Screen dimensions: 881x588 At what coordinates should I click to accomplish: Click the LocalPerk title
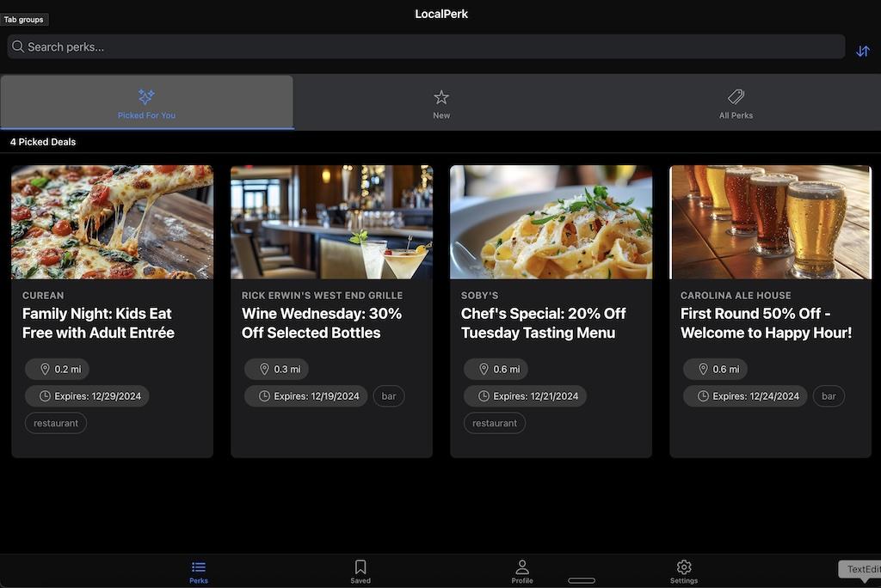pyautogui.click(x=441, y=14)
